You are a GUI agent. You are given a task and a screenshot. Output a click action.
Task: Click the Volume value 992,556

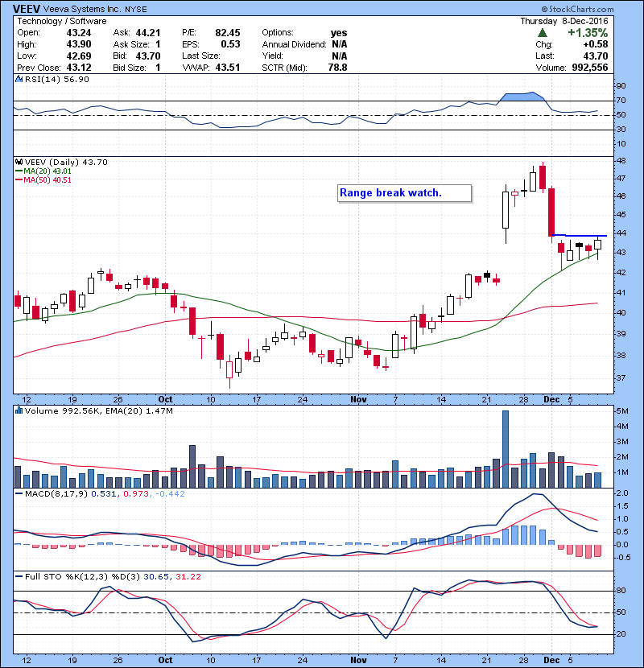(x=590, y=68)
